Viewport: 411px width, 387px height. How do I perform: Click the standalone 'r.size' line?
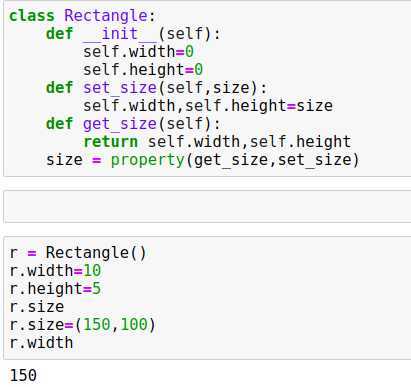point(37,307)
